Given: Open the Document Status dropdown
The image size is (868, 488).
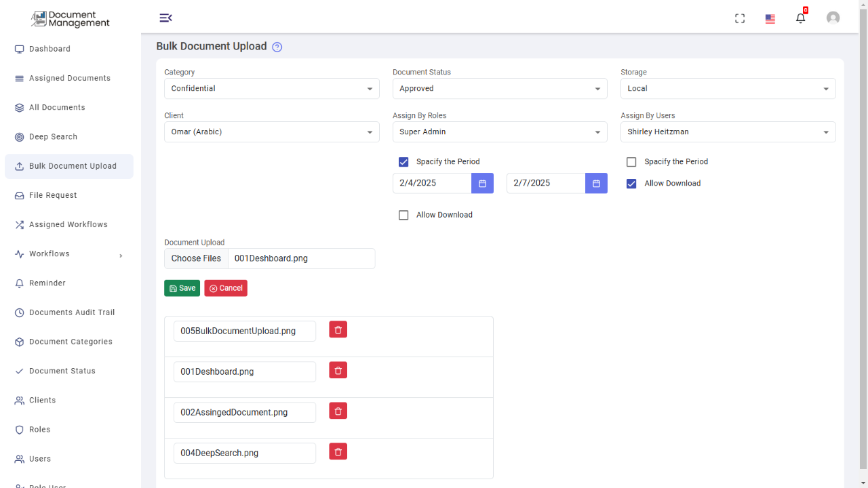Looking at the screenshot, I should pyautogui.click(x=500, y=88).
